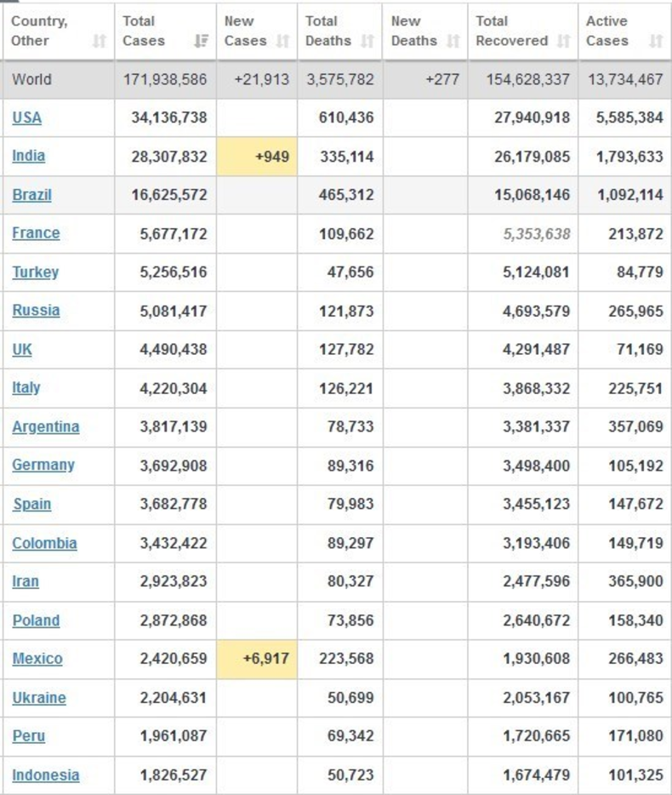Image resolution: width=672 pixels, height=795 pixels.
Task: Open Mexico country details
Action: pyautogui.click(x=37, y=659)
